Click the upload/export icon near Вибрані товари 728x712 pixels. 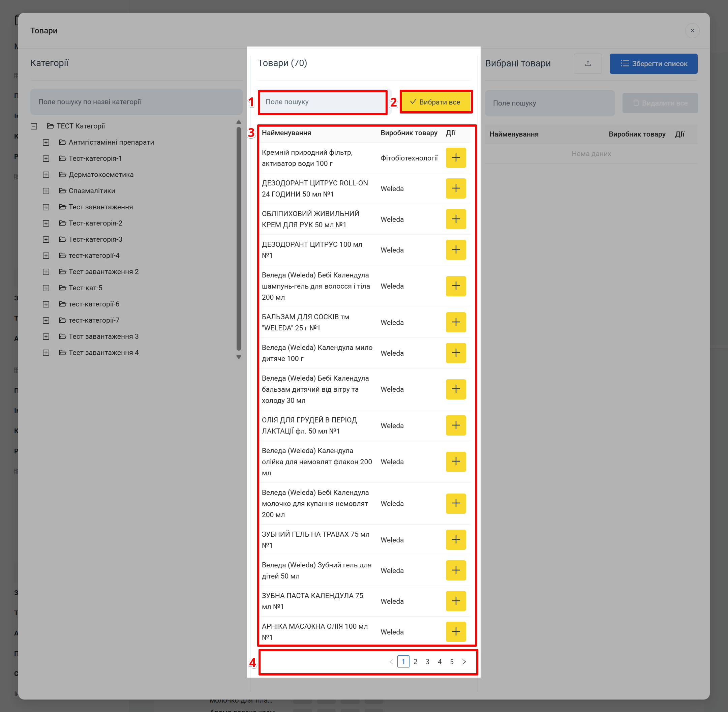click(x=587, y=64)
